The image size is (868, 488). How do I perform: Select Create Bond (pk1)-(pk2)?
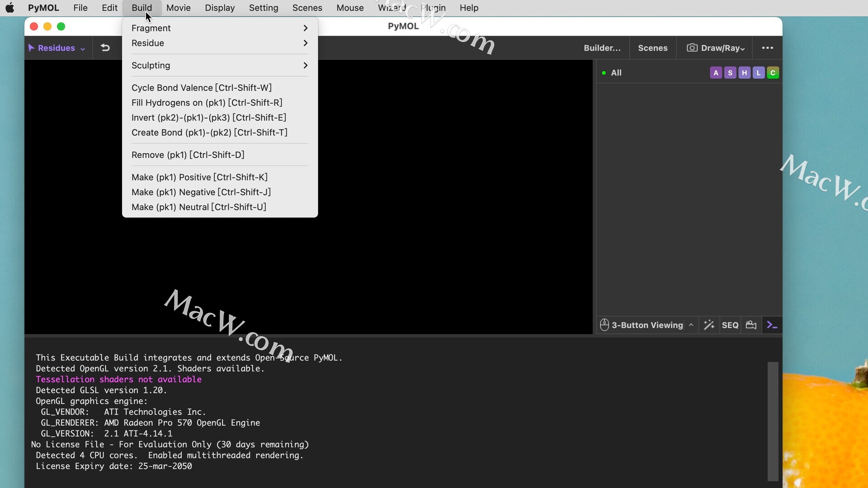[x=220, y=132]
